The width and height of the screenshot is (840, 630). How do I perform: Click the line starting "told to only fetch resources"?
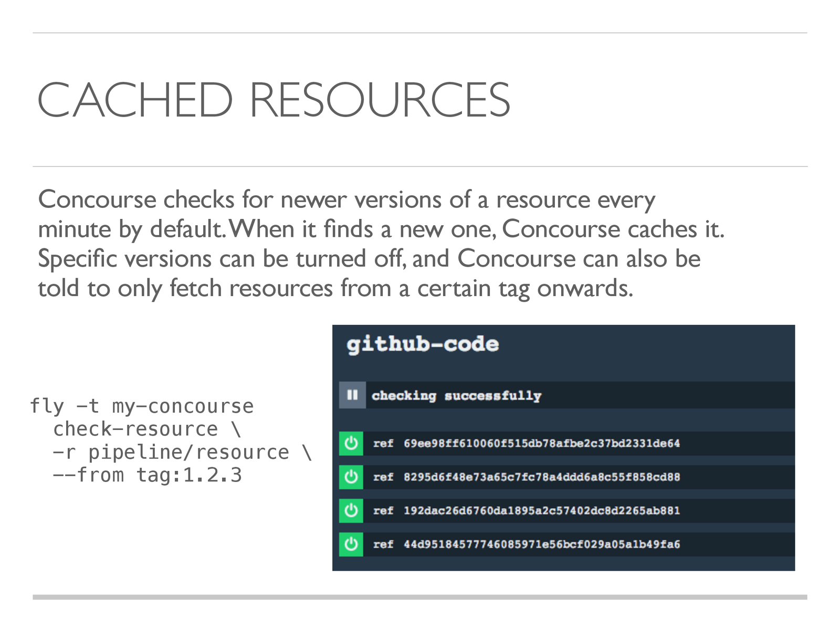pos(335,289)
